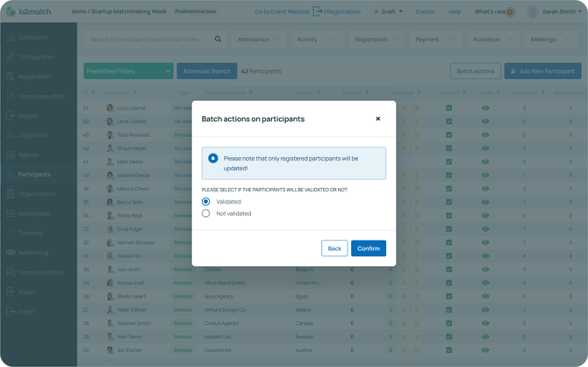Click the Back button in dialog
The image size is (588, 367).
click(x=334, y=248)
